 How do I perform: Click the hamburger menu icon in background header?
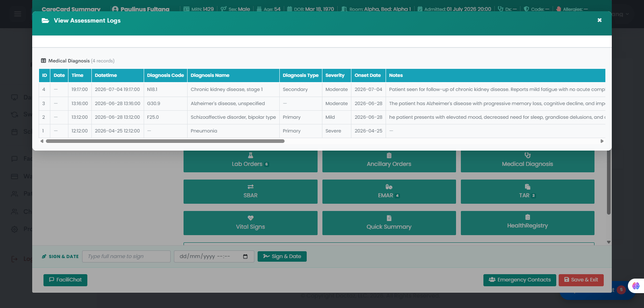pyautogui.click(x=18, y=14)
